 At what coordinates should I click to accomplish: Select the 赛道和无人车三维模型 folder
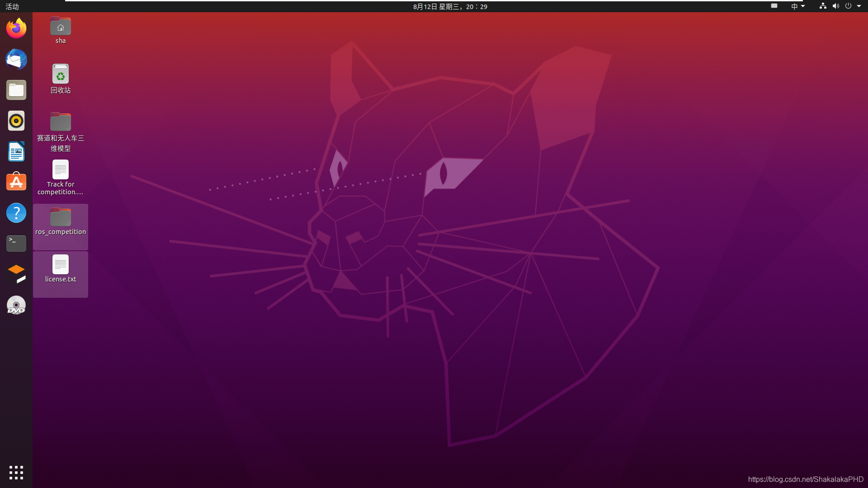[x=61, y=122]
